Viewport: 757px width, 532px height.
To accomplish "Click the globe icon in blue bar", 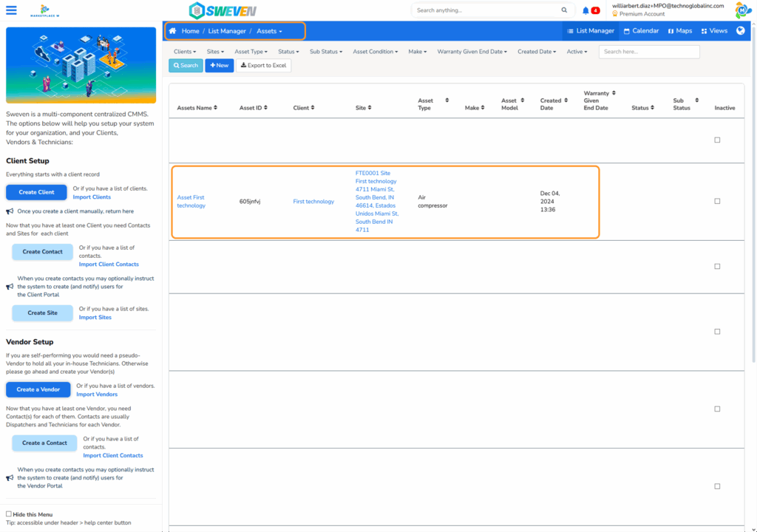I will 741,31.
